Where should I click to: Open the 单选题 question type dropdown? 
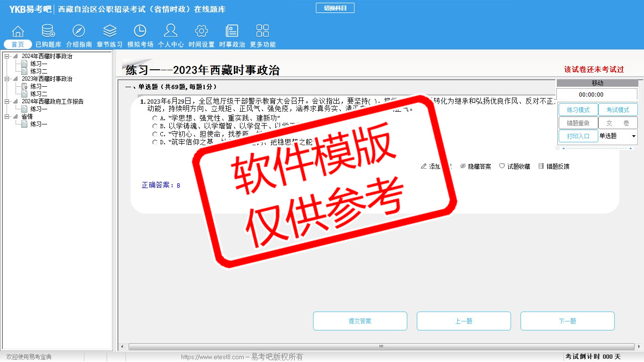coord(633,136)
